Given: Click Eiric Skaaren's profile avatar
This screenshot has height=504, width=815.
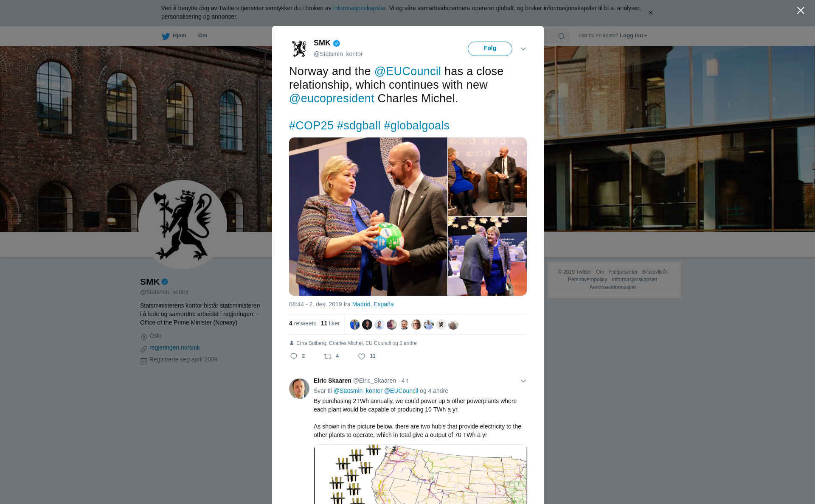Looking at the screenshot, I should point(299,389).
